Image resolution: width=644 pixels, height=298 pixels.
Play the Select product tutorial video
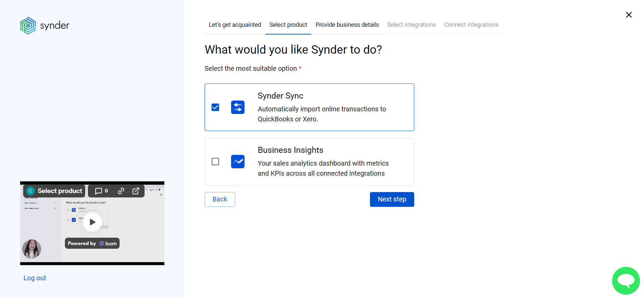[92, 222]
